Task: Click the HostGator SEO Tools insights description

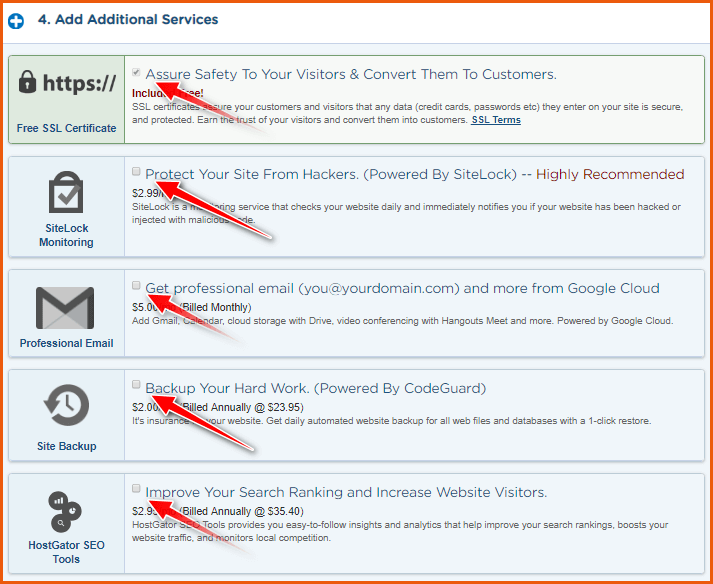Action: (400, 531)
